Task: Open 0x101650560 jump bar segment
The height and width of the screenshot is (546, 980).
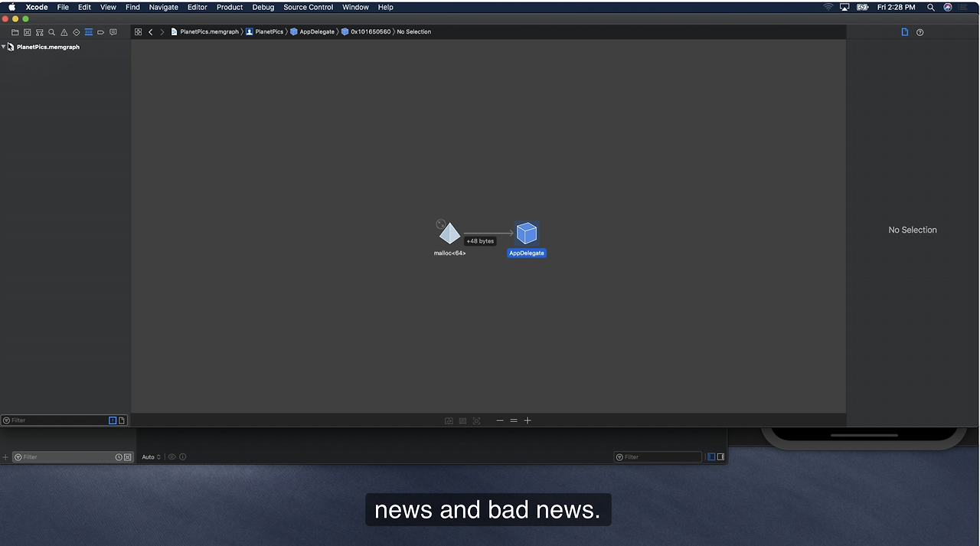Action: tap(366, 32)
